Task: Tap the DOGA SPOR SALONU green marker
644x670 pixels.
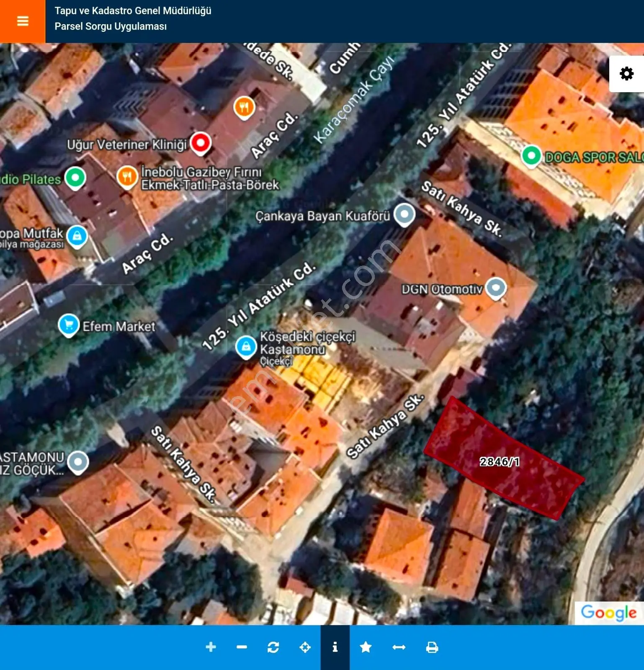Action: (x=531, y=157)
